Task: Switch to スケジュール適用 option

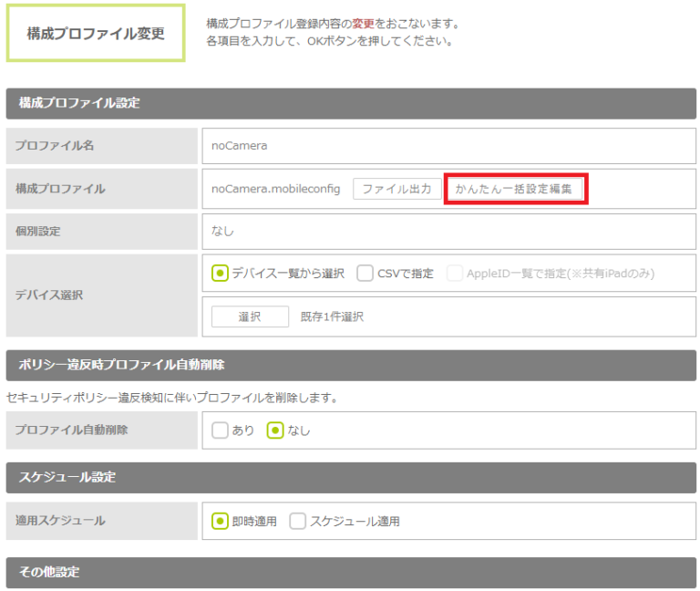Action: point(298,522)
